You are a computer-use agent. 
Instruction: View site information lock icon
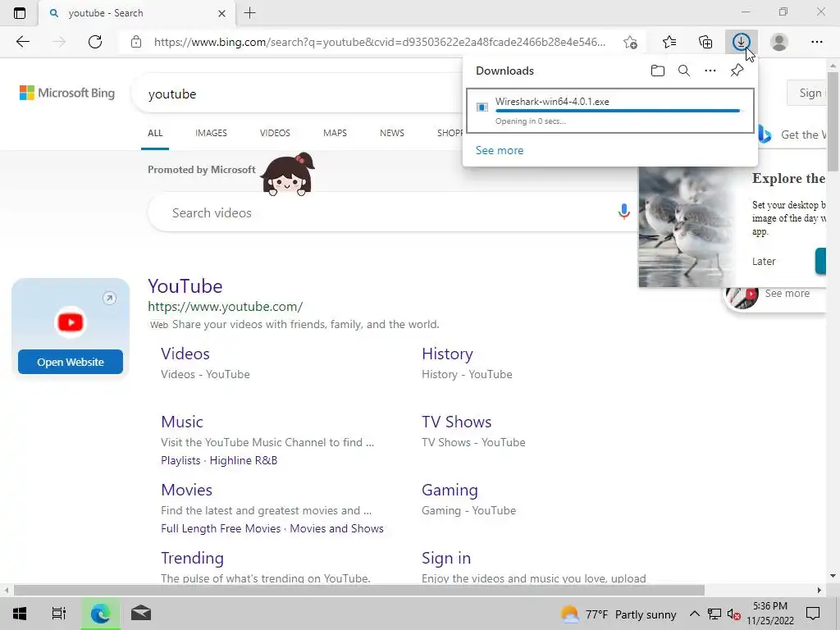(x=136, y=42)
